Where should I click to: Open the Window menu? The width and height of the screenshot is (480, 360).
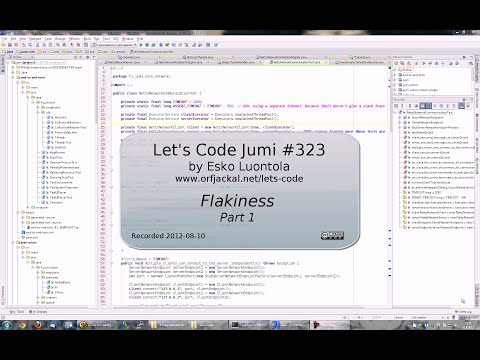pyautogui.click(x=128, y=39)
